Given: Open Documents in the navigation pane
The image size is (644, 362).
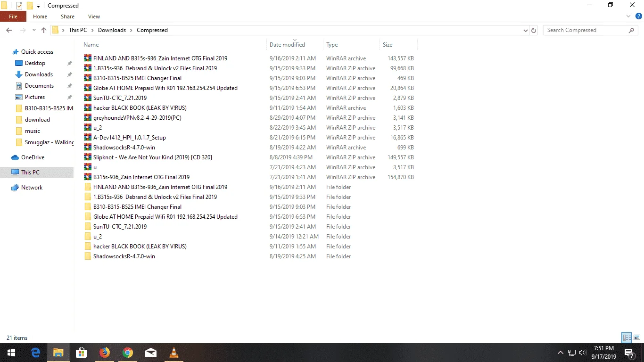Looking at the screenshot, I should pyautogui.click(x=39, y=86).
